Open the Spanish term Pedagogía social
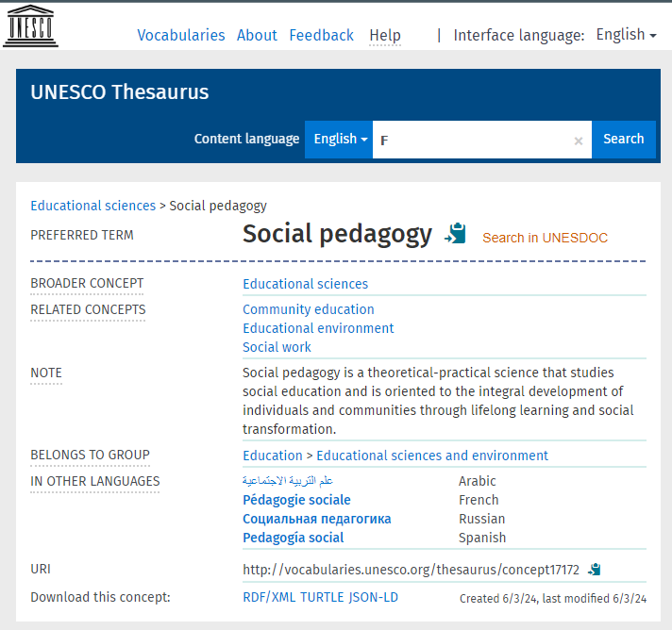 [294, 538]
